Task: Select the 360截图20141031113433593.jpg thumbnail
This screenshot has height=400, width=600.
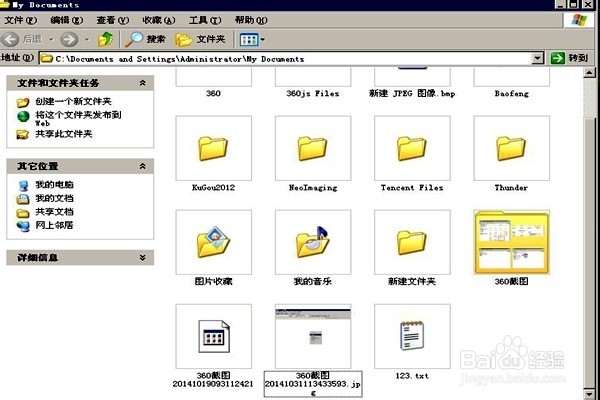Action: [313, 336]
